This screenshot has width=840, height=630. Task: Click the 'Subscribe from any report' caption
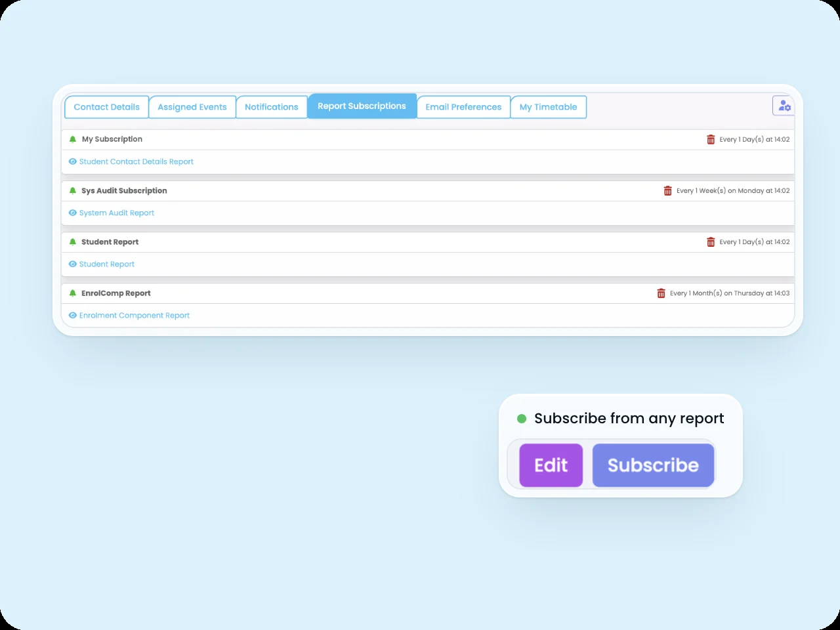629,419
